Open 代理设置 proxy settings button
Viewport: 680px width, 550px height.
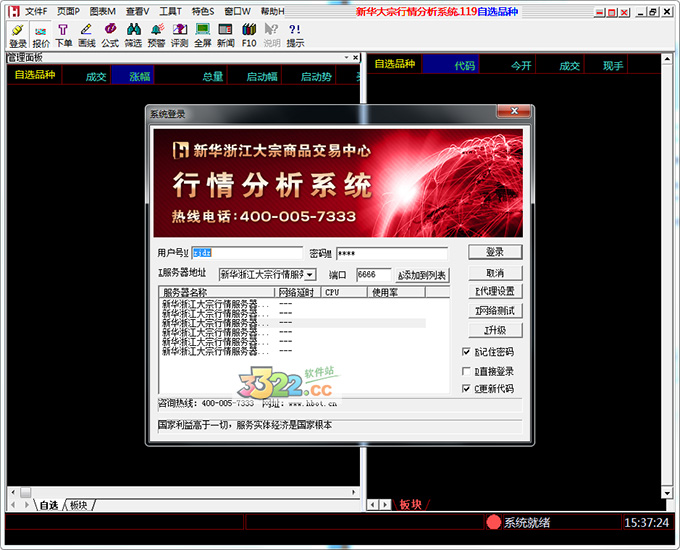click(495, 291)
